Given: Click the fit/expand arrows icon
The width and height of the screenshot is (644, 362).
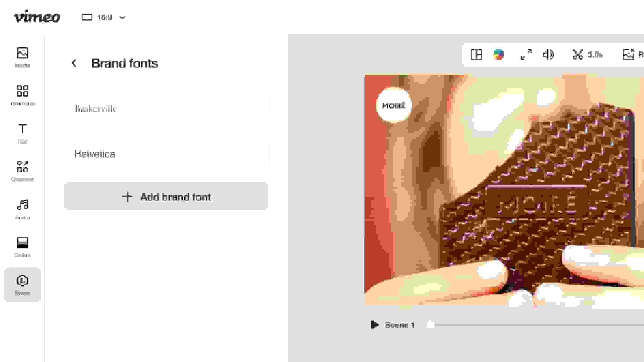Looking at the screenshot, I should point(526,55).
